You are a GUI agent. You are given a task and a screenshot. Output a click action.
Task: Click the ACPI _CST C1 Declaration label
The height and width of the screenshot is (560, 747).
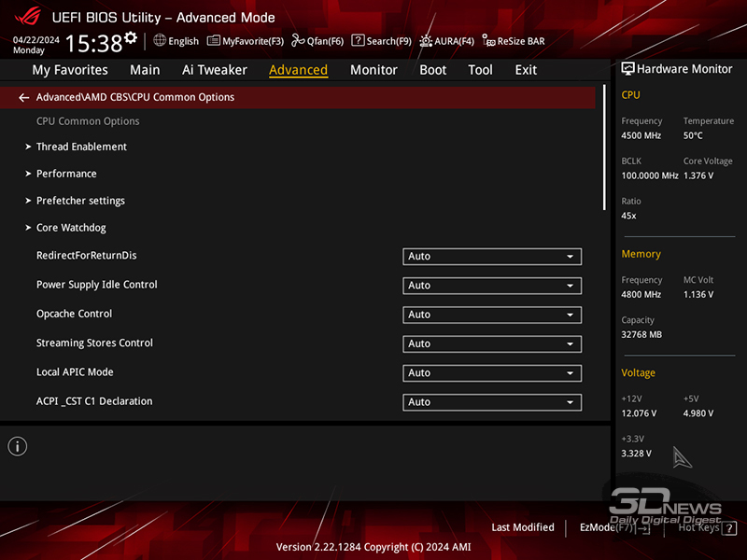[94, 401]
